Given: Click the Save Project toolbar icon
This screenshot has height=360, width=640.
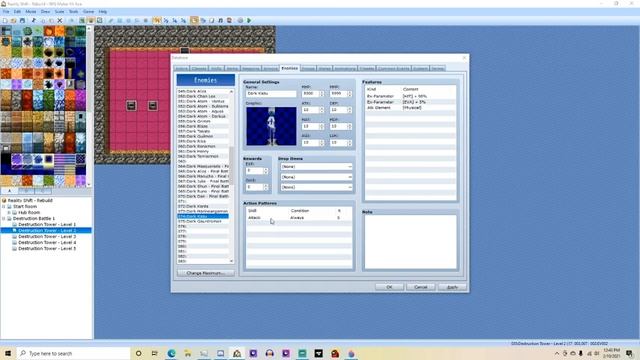Looking at the screenshot, I should (22, 20).
